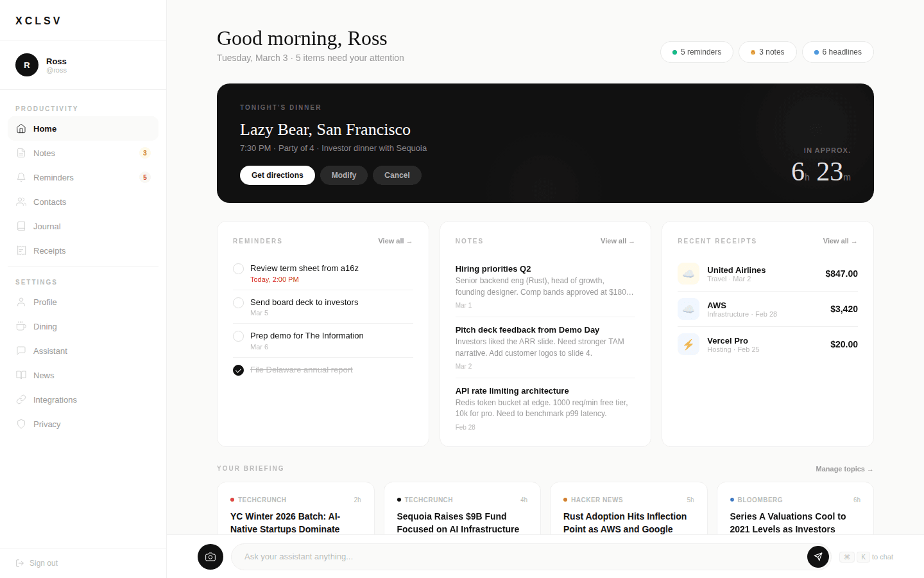Viewport: 924px width, 578px height.
Task: Check off 'Send board deck to investors'
Action: 238,302
